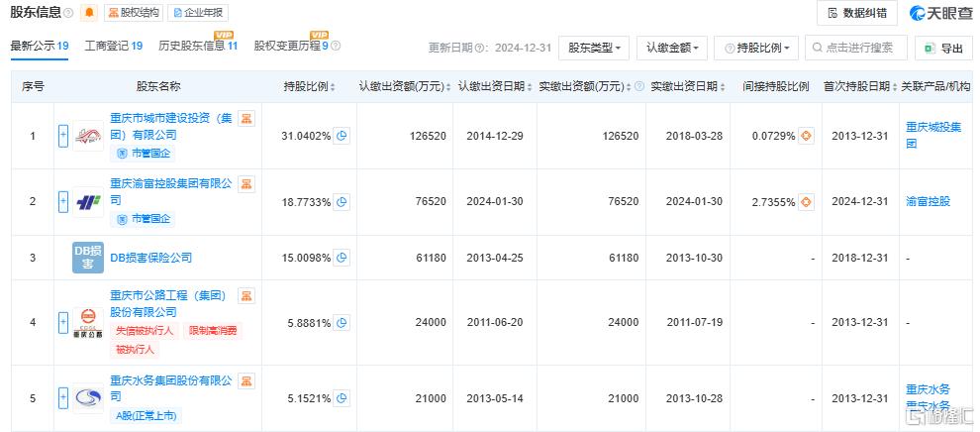Open the 股权变更历程 9 tab
This screenshot has height=432, width=980.
click(291, 46)
